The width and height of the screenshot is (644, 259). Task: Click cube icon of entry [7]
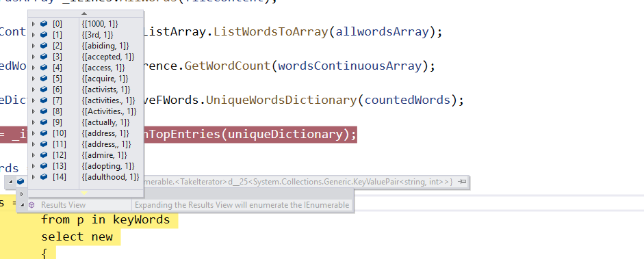click(44, 100)
